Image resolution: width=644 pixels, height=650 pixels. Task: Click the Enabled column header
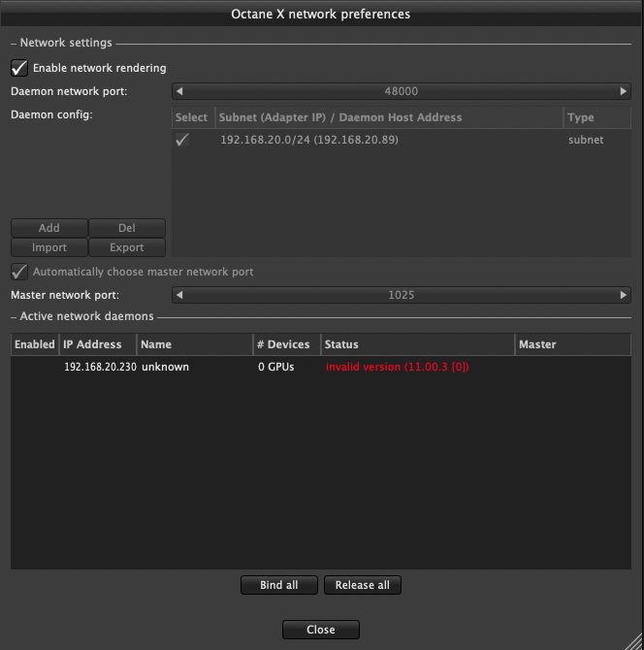pos(35,344)
